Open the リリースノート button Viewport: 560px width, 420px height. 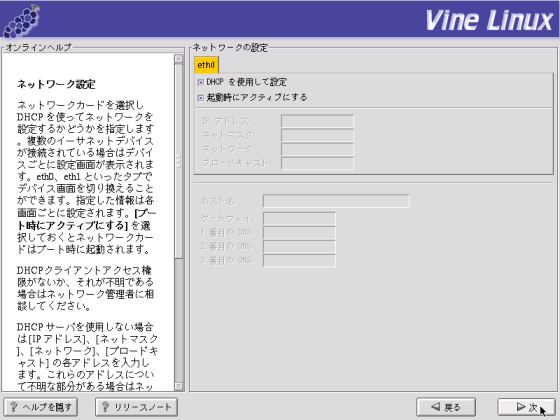click(x=136, y=407)
